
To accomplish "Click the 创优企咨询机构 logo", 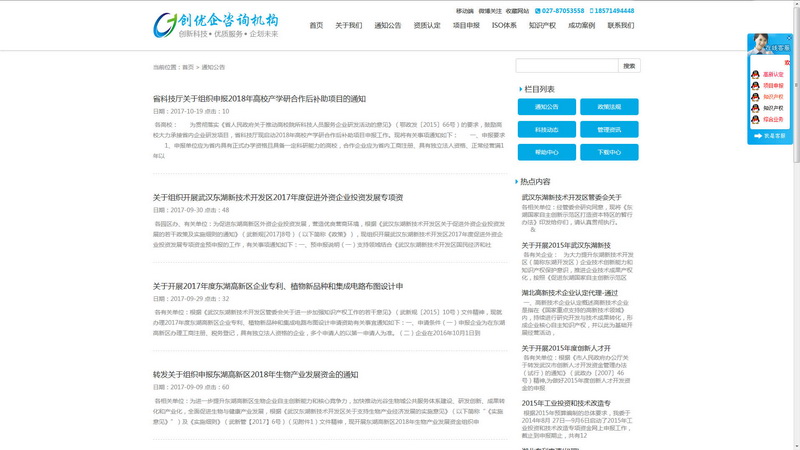I will coord(216,25).
